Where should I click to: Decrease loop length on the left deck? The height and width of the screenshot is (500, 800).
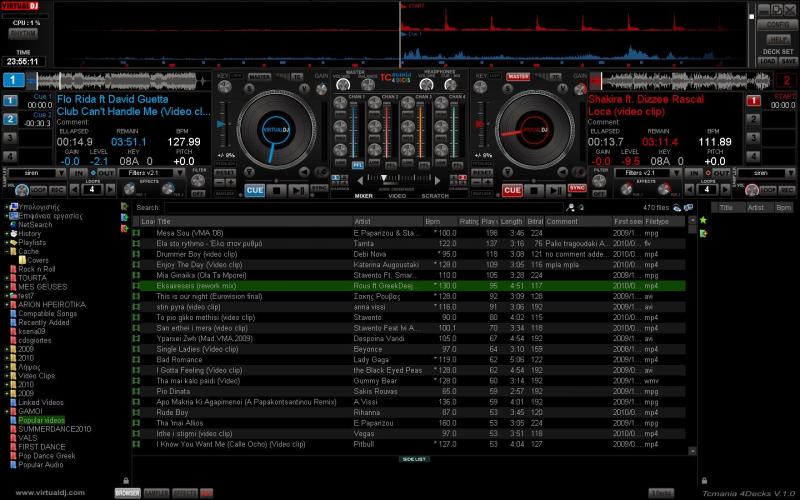coord(74,190)
